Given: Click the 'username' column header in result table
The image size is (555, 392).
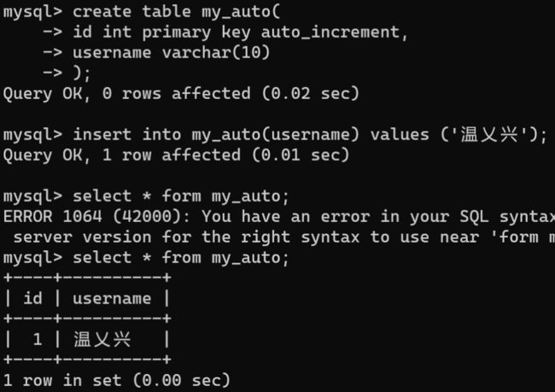Looking at the screenshot, I should click(112, 299).
